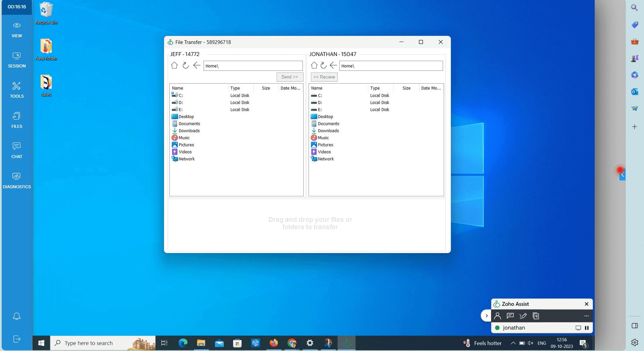
Task: Pause sharing for jonathan in Zoho Assist
Action: click(587, 328)
